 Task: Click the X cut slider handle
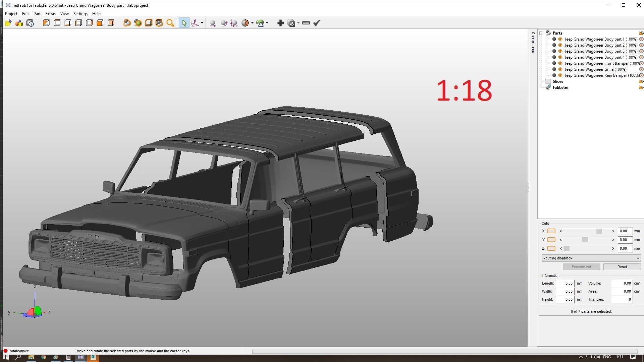[x=599, y=231]
